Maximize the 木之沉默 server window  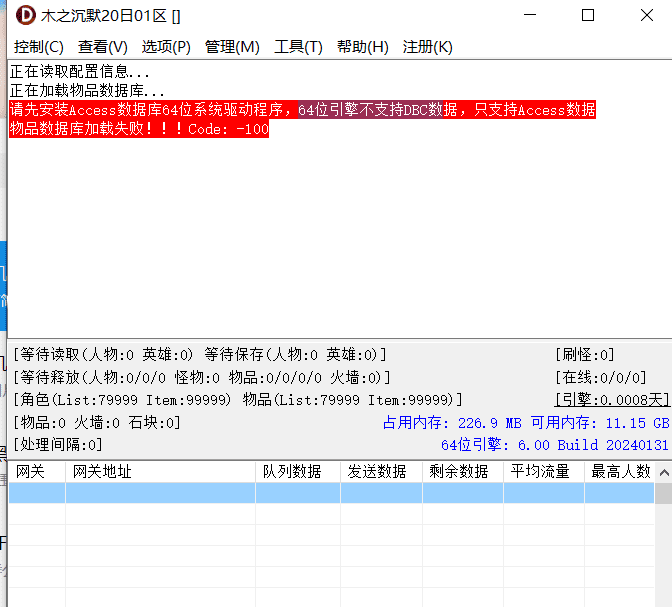tap(588, 16)
